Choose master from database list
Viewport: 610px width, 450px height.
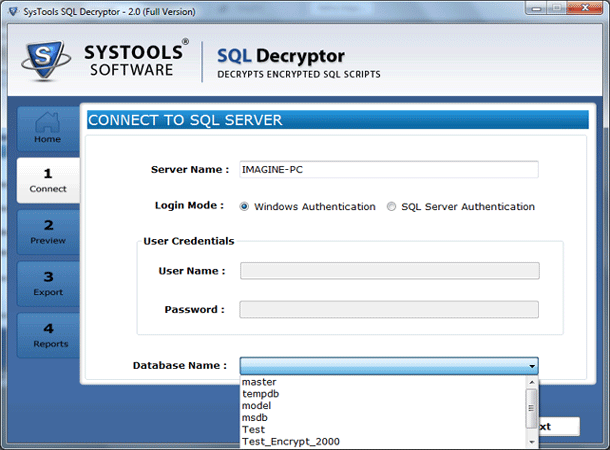coord(383,382)
